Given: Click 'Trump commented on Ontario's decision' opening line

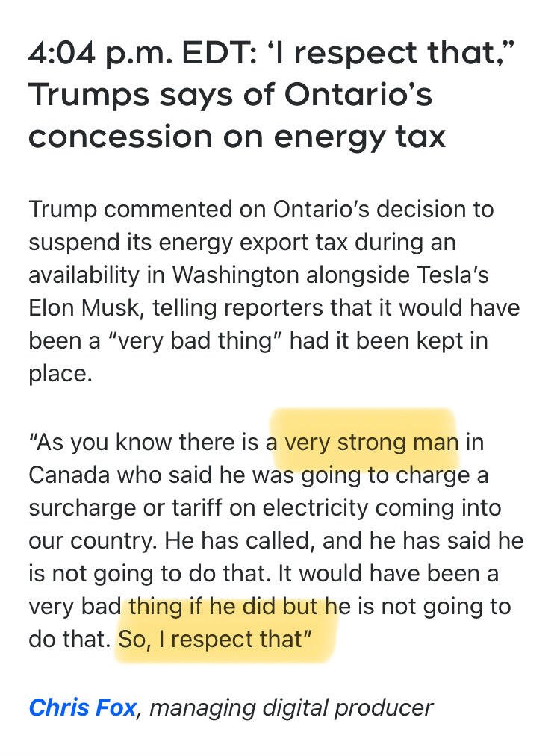Looking at the screenshot, I should point(261,209).
